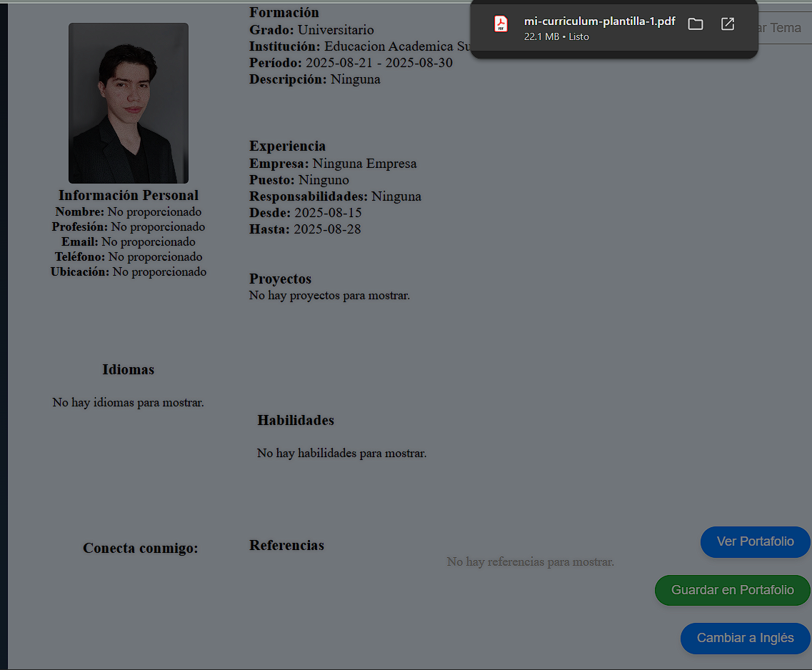Click the Formación section heading

pyautogui.click(x=284, y=13)
